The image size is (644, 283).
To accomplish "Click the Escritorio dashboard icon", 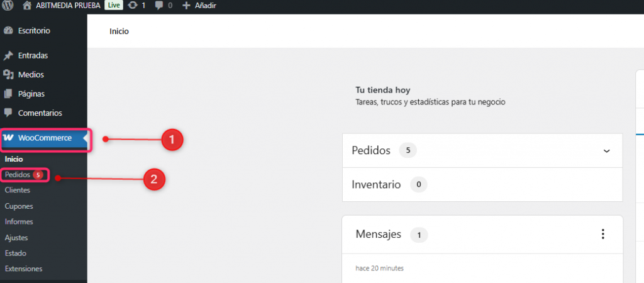I will pyautogui.click(x=8, y=30).
